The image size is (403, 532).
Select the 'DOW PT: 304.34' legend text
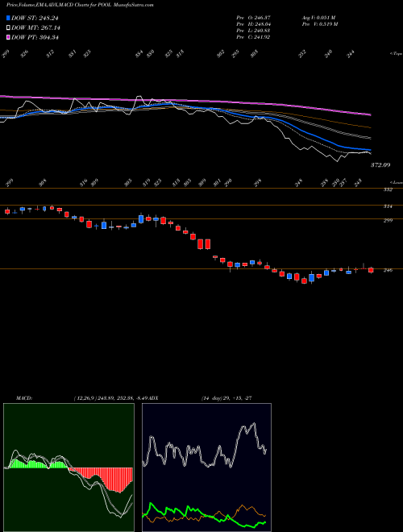35,37
